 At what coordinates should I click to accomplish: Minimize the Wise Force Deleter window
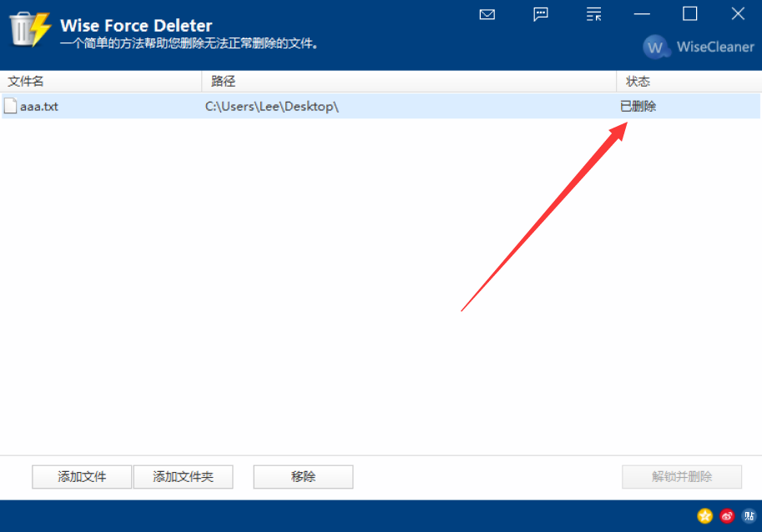coord(642,14)
